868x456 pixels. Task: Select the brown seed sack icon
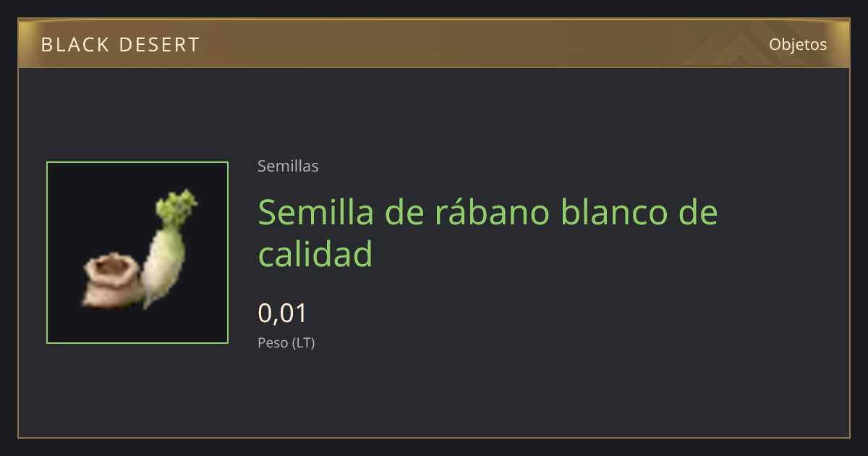pos(109,281)
